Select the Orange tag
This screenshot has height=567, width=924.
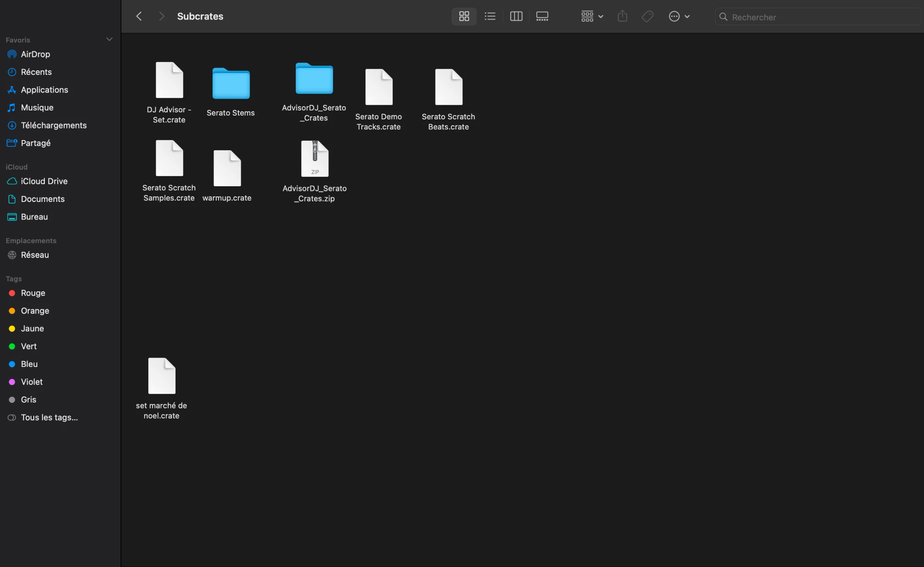[x=35, y=311]
